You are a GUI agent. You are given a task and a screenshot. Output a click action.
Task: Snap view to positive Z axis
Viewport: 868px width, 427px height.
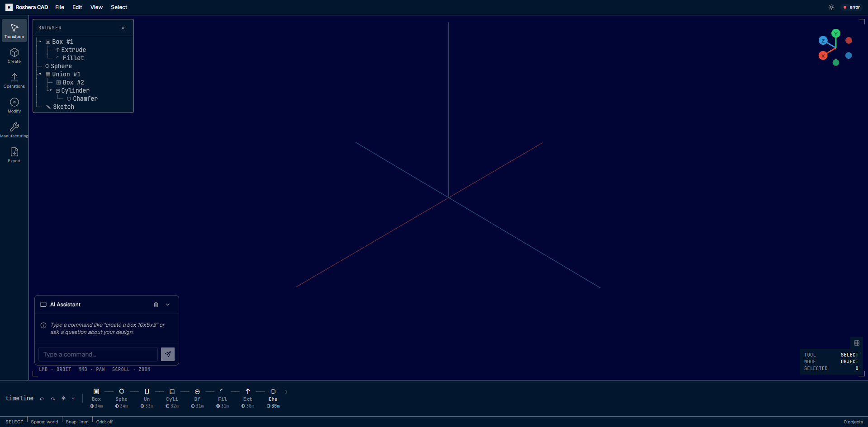click(x=823, y=41)
